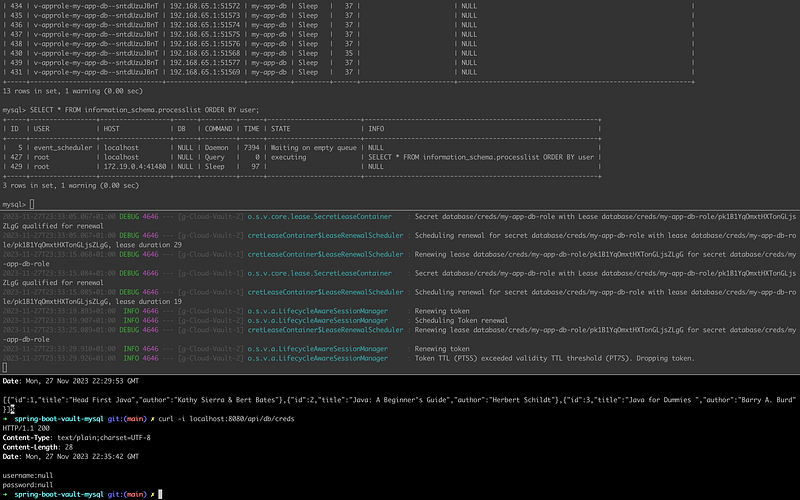This screenshot has height=500, width=800.
Task: Click the host 192.168.65.1:51568 of process 430
Action: click(x=205, y=53)
